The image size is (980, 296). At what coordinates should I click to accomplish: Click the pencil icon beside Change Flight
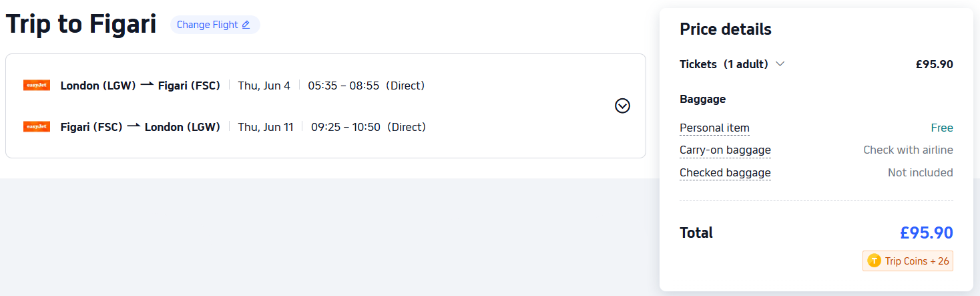(x=246, y=25)
